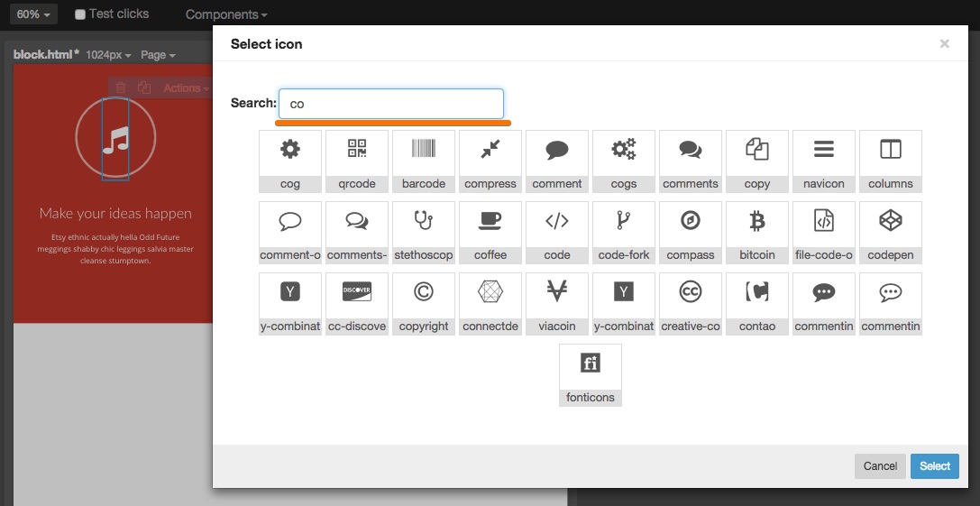Click the Cancel button

pos(880,466)
